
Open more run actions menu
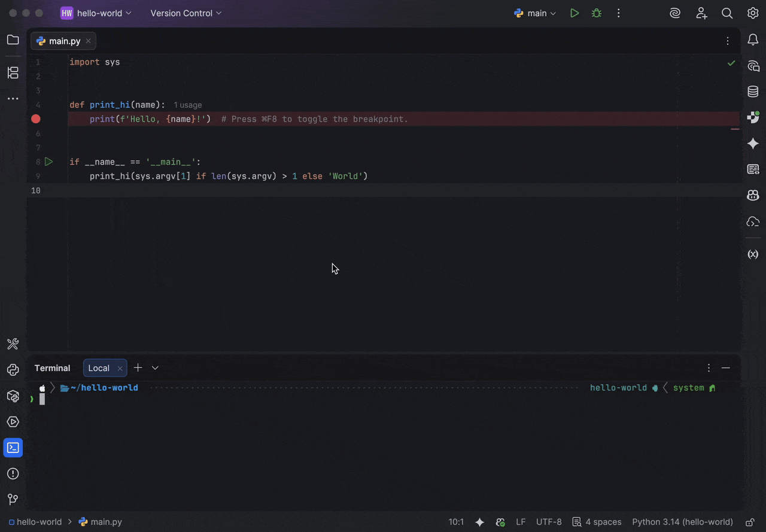point(619,13)
